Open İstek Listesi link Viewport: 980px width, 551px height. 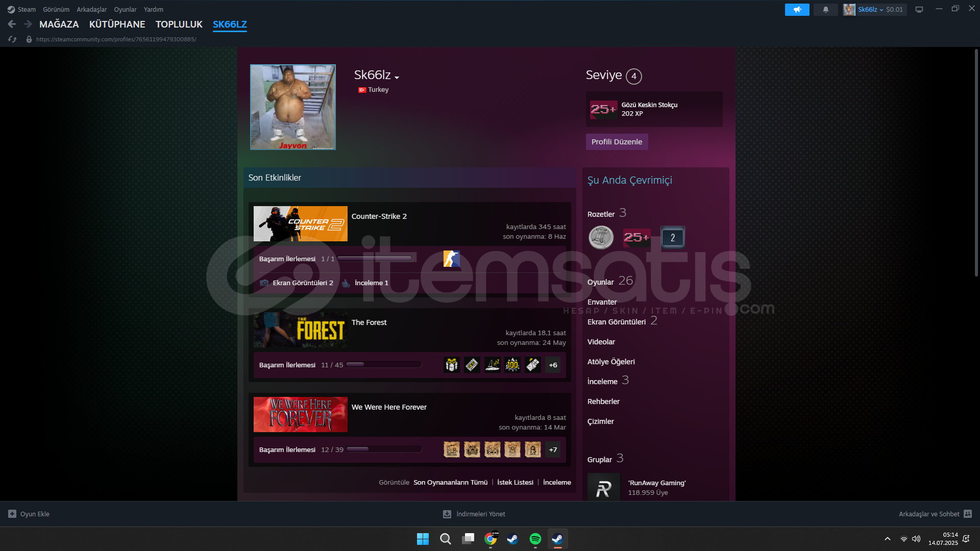(515, 482)
